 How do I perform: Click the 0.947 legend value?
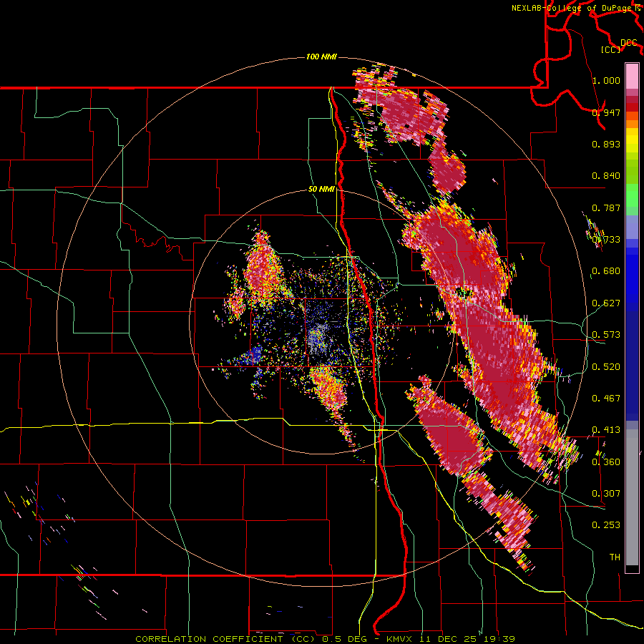coord(606,112)
